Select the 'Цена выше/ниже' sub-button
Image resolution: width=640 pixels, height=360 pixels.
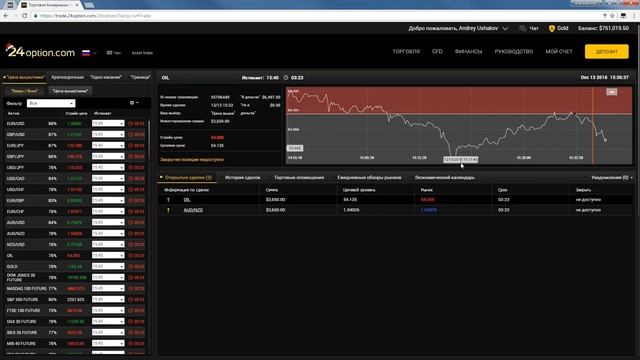point(70,91)
